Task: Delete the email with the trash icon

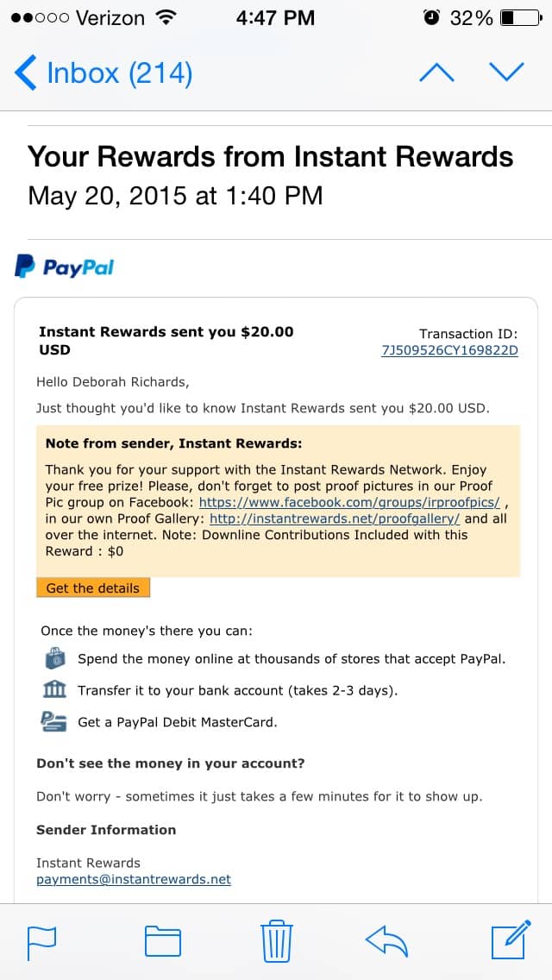Action: 276,940
